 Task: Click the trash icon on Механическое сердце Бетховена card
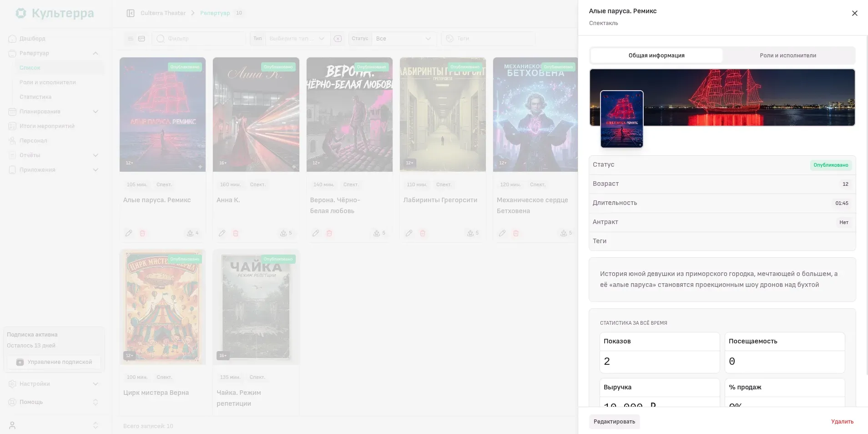tap(516, 233)
